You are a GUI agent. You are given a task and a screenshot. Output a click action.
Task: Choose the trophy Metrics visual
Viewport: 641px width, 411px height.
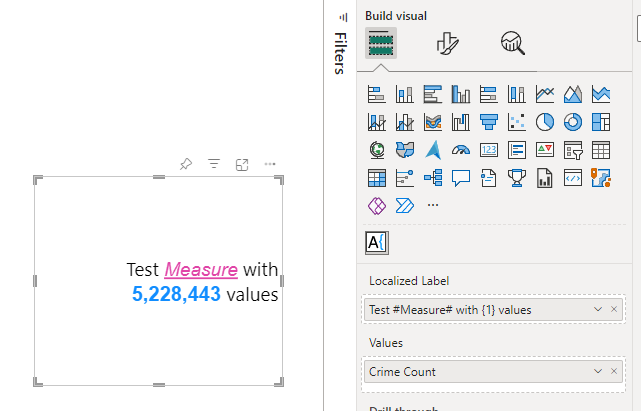[x=517, y=178]
